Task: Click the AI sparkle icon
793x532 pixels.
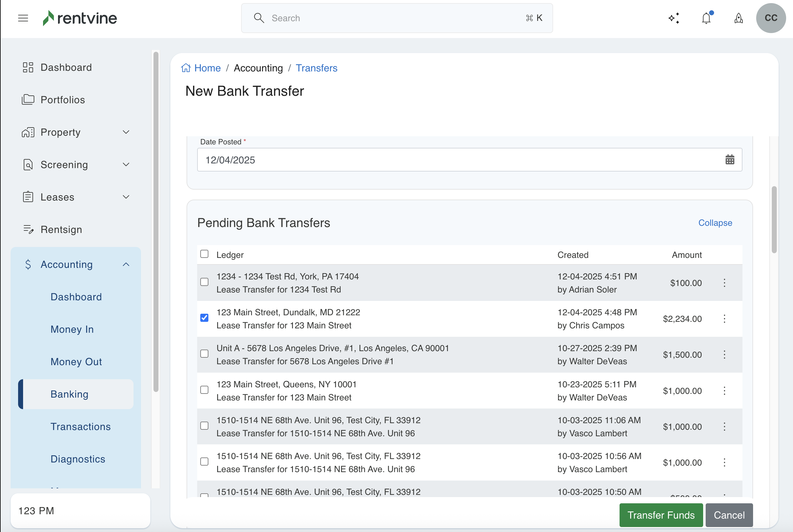Action: click(x=674, y=18)
